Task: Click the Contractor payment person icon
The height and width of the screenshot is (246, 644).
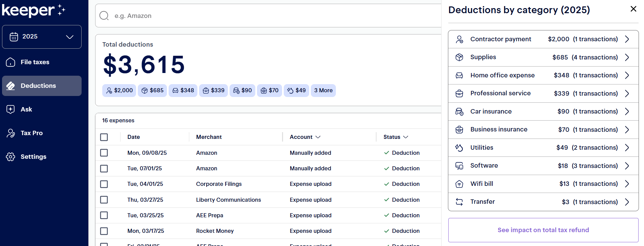Action: point(459,39)
